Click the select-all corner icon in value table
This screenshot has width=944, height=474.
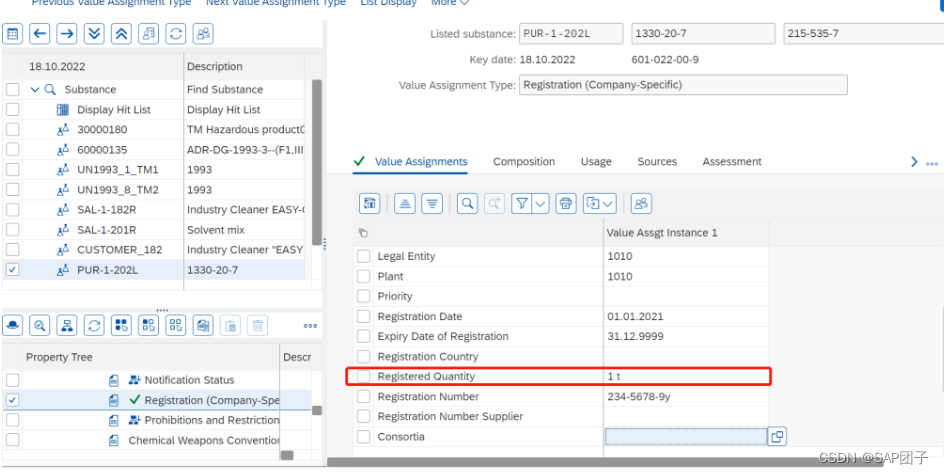362,233
